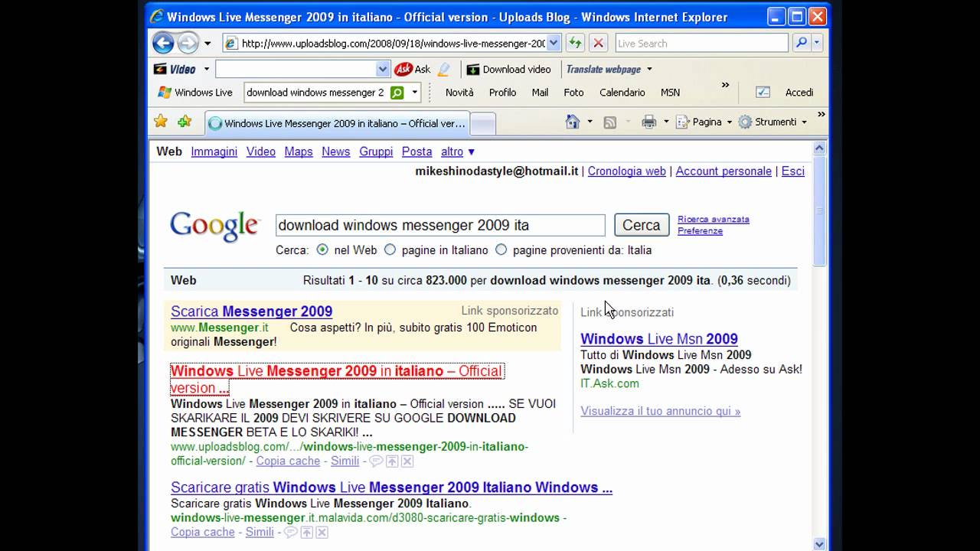
Task: Promote the uploadsblog result with arrow-up icon
Action: [392, 461]
